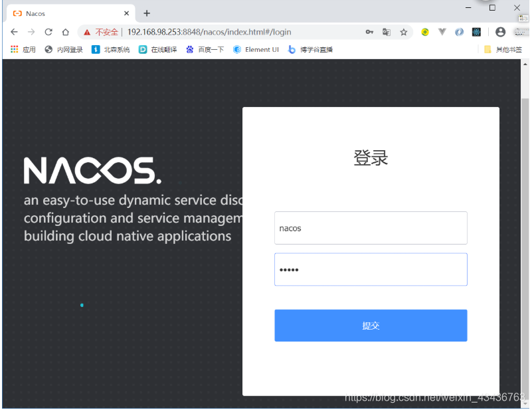Click the page scrollbar up arrow
Viewport: 532px width, 410px height.
tap(525, 64)
